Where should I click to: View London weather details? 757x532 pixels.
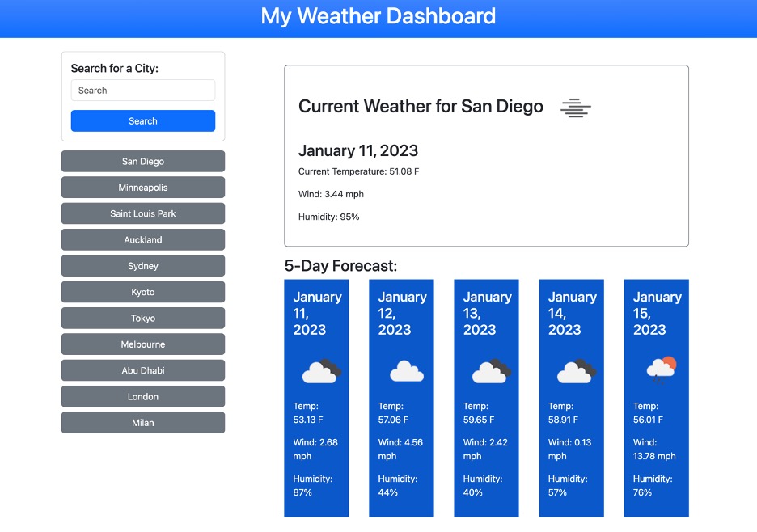pos(142,396)
